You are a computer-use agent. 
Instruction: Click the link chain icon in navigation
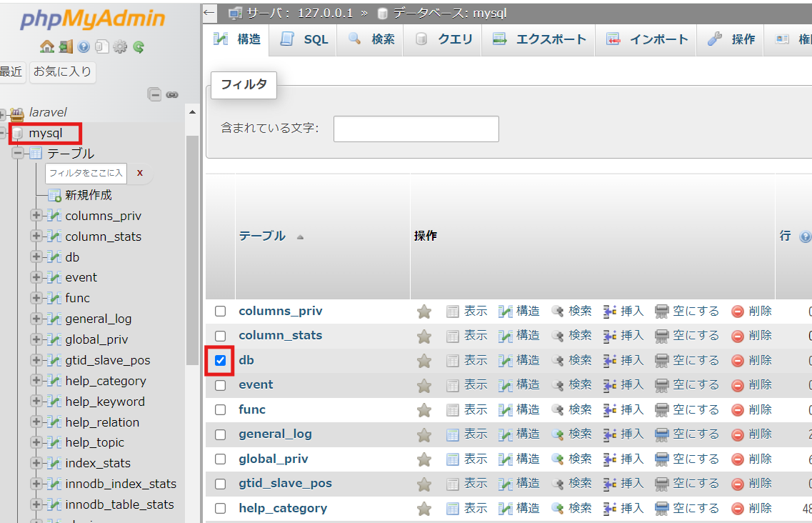coord(172,95)
